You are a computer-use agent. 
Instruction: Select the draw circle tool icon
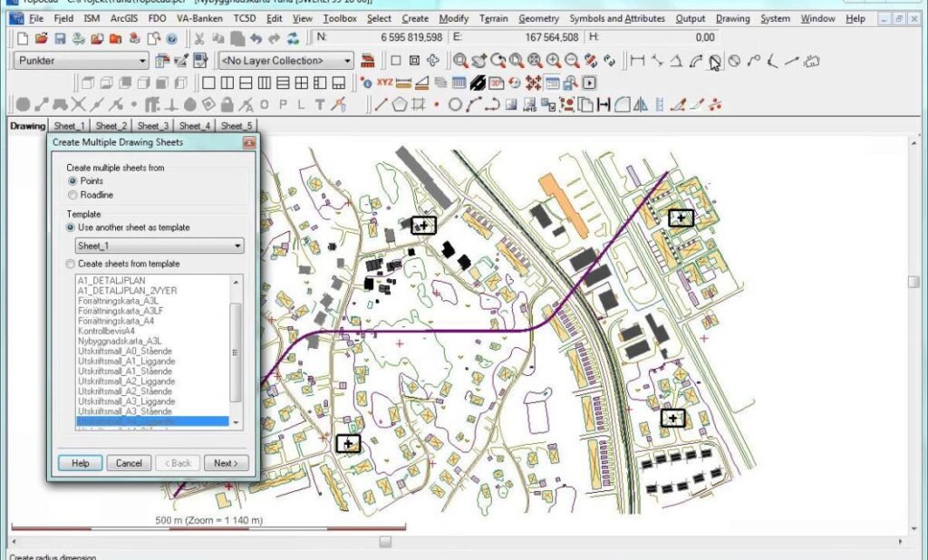[x=455, y=105]
